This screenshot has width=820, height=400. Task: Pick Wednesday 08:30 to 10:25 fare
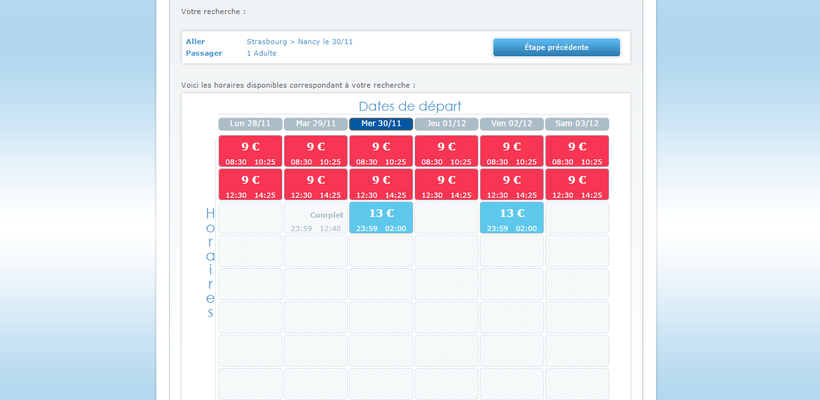tap(381, 152)
